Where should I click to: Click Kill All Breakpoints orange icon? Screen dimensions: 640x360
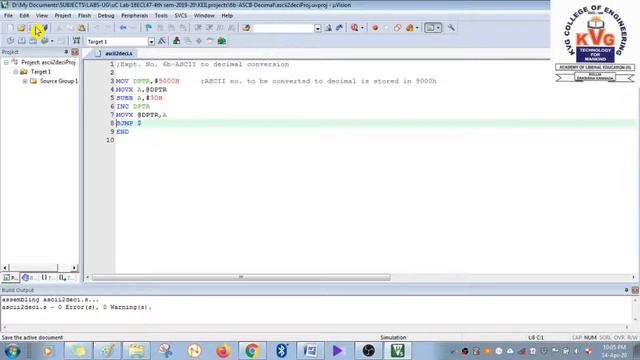(x=409, y=28)
